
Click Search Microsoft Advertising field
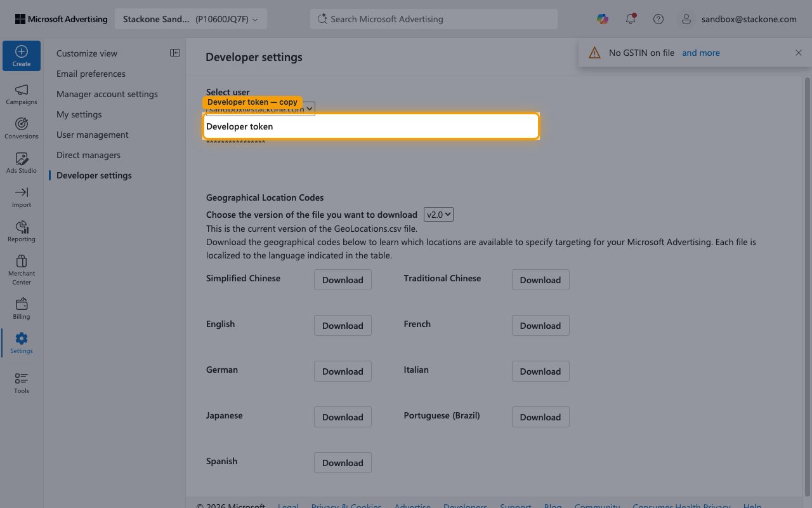pyautogui.click(x=434, y=19)
